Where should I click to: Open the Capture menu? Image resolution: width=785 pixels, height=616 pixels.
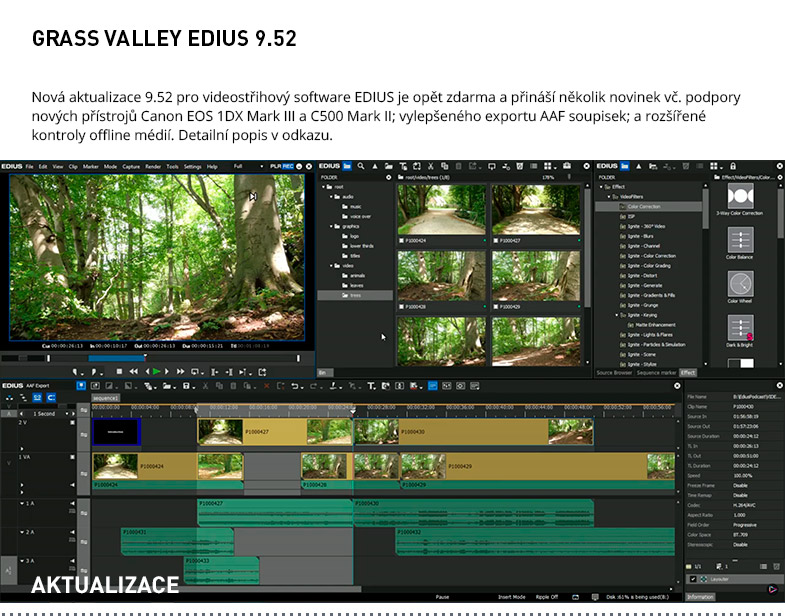[x=131, y=167]
